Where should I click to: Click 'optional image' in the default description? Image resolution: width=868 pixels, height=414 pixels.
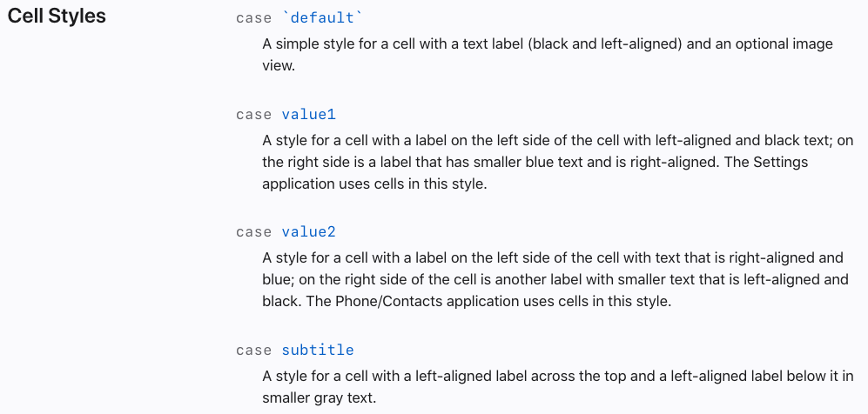(783, 44)
